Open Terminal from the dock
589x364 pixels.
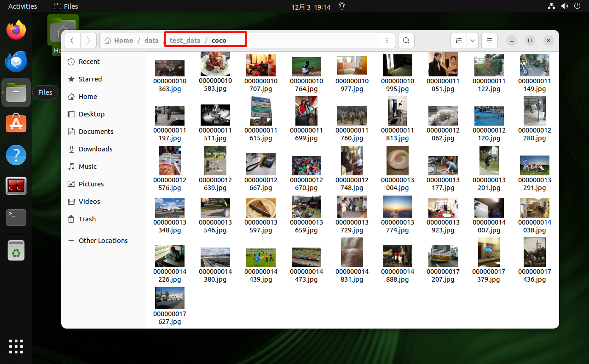(16, 218)
